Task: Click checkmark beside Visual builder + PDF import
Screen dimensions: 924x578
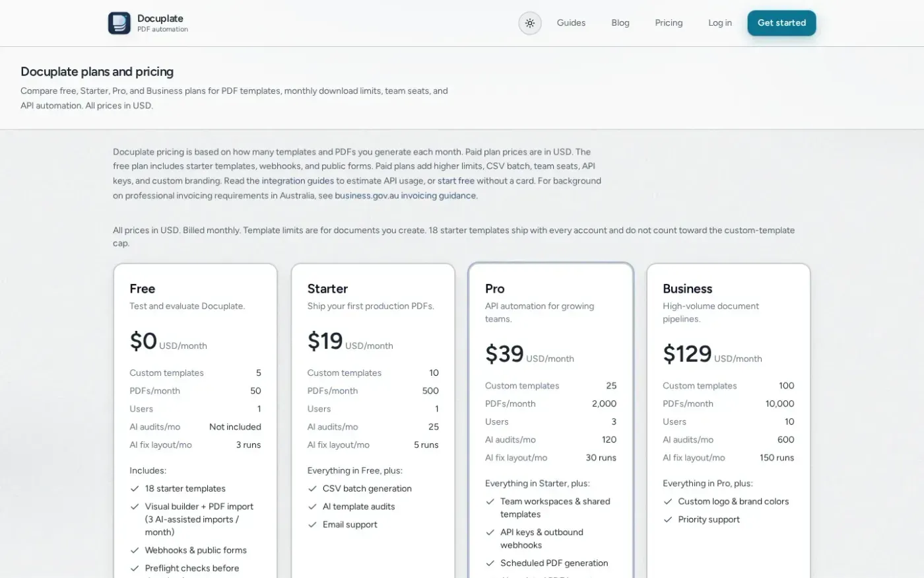Action: point(135,507)
